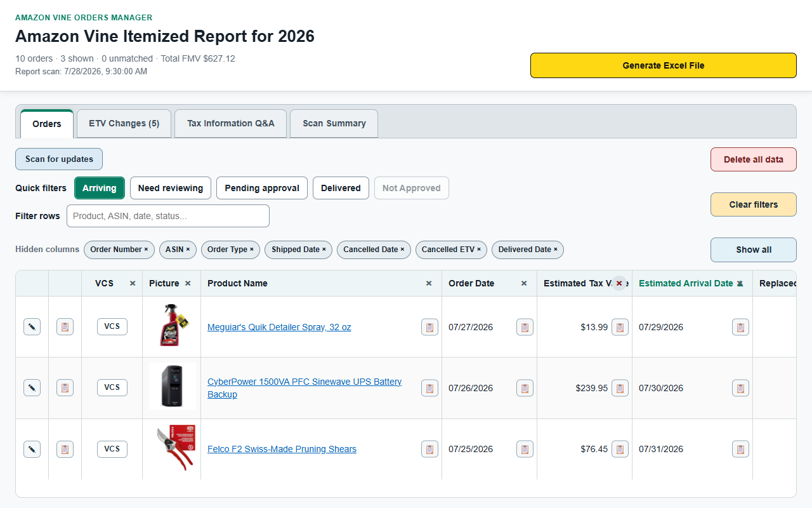Open the ETV Changes (5) tab
Viewport: 812px width, 508px height.
(x=124, y=123)
